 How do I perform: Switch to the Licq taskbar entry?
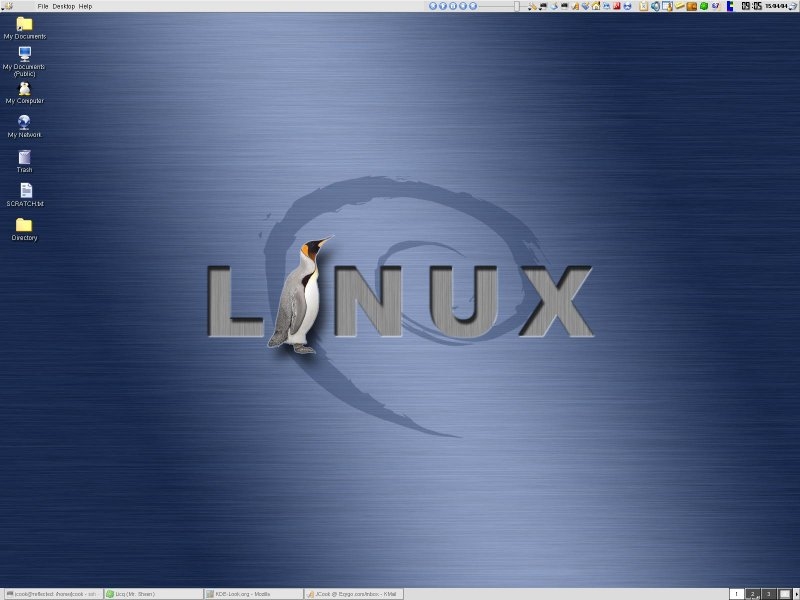153,594
